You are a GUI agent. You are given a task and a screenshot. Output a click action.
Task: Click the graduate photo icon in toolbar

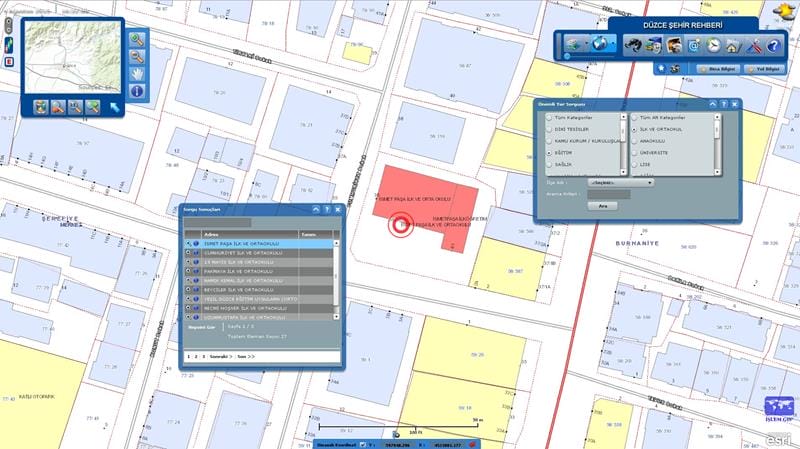(673, 45)
